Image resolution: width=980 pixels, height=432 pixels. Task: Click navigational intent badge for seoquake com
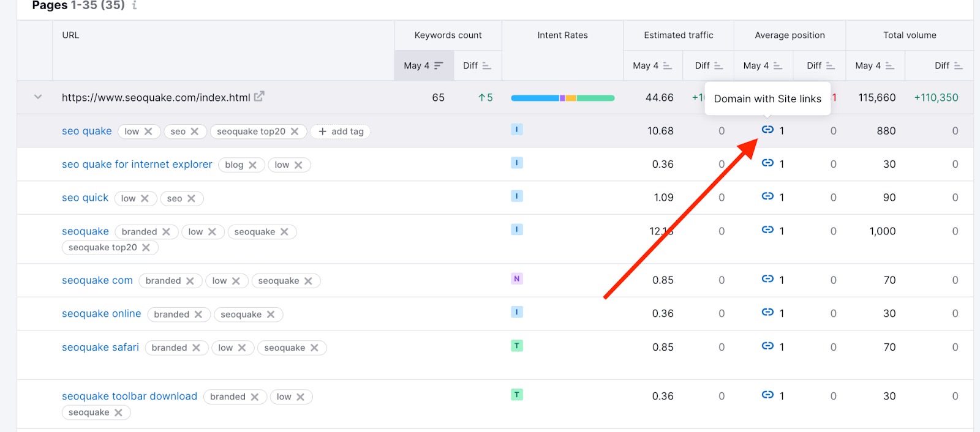coord(517,279)
